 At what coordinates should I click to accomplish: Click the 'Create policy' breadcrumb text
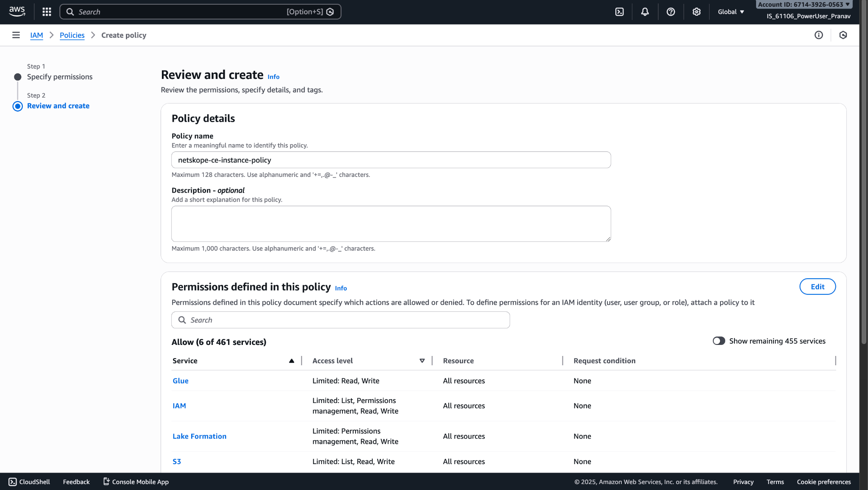(x=124, y=35)
